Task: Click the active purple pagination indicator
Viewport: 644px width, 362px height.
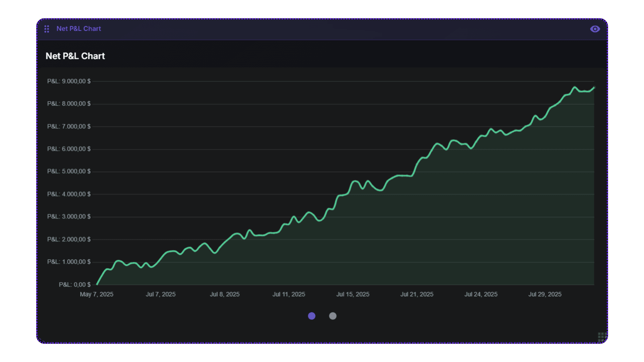Action: click(312, 316)
